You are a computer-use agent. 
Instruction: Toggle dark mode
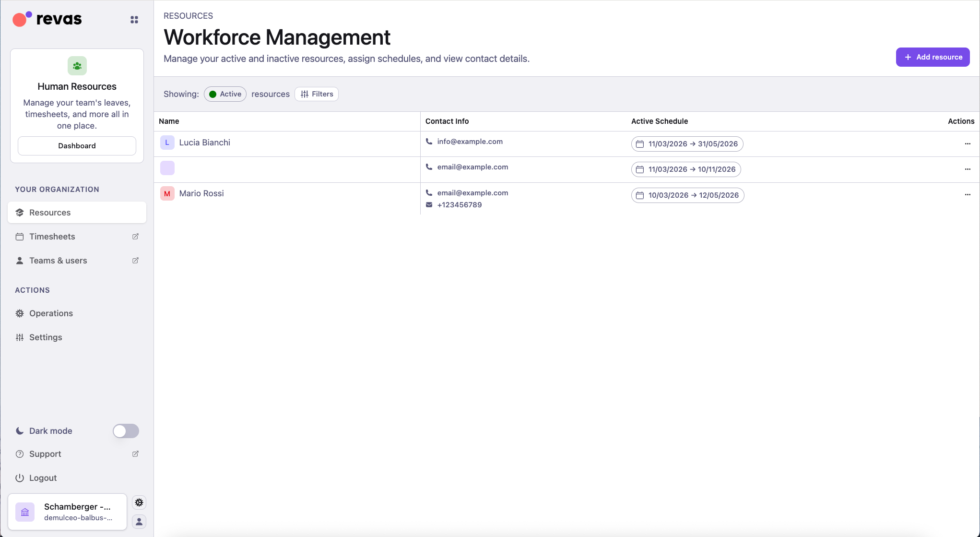(x=125, y=431)
